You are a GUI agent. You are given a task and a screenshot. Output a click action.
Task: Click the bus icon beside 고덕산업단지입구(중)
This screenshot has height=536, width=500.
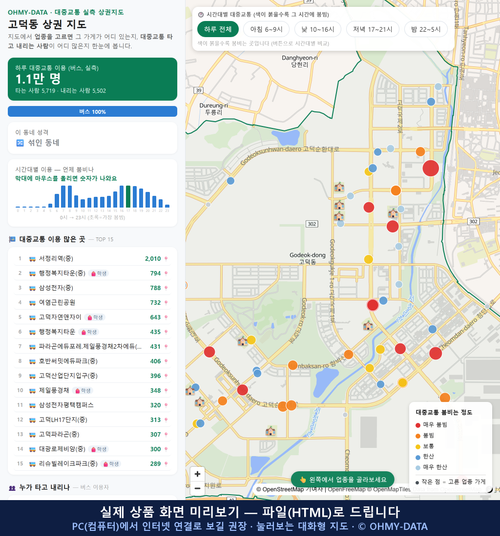pyautogui.click(x=32, y=376)
